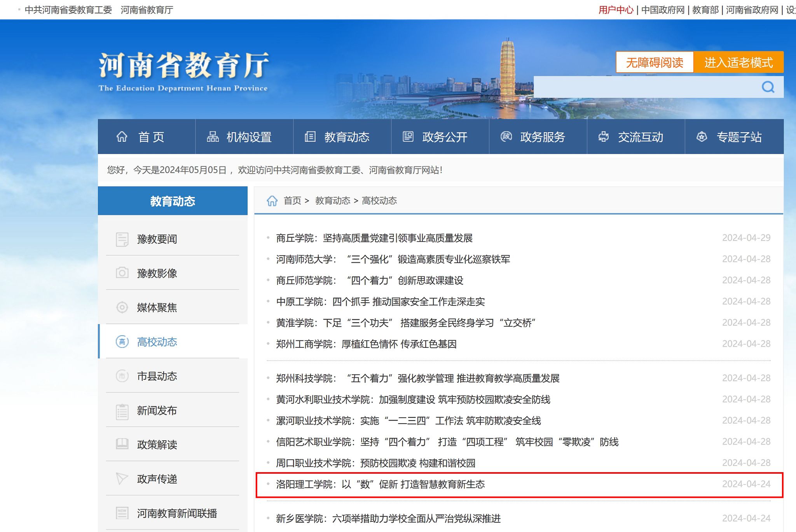This screenshot has height=532, width=796.
Task: Click the 政策解读 book icon
Action: click(x=122, y=444)
